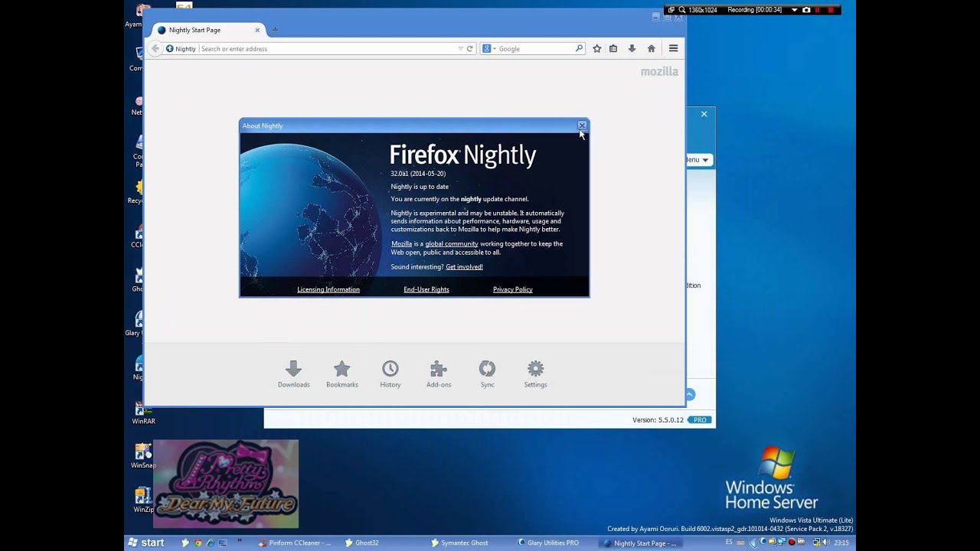Open Sync from start page

coord(488,374)
